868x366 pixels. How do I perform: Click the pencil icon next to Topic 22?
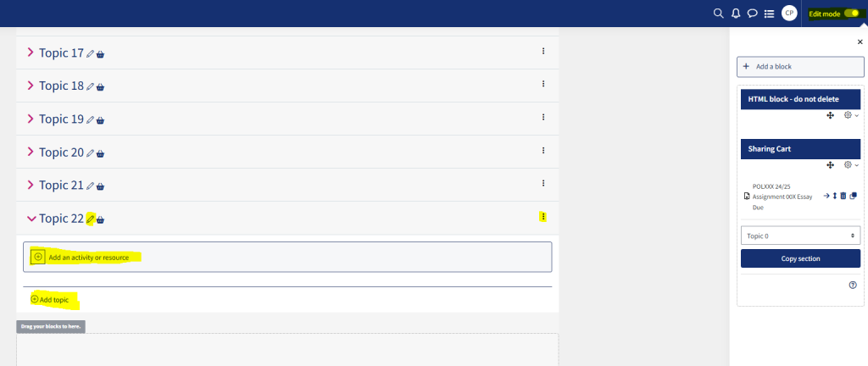(90, 219)
